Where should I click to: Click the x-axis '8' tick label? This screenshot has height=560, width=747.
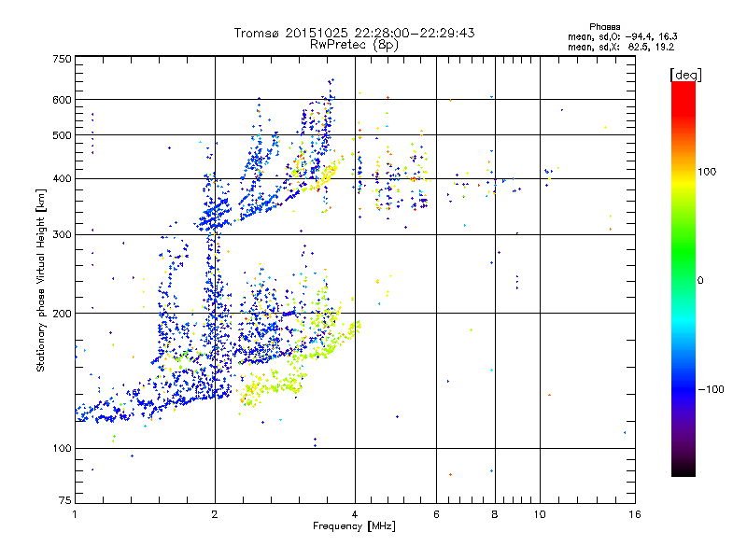point(495,514)
